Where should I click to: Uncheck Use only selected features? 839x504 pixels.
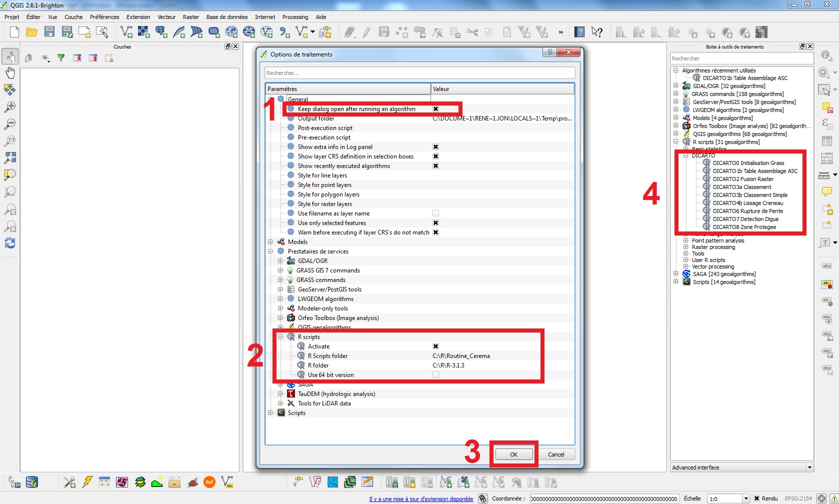click(435, 223)
